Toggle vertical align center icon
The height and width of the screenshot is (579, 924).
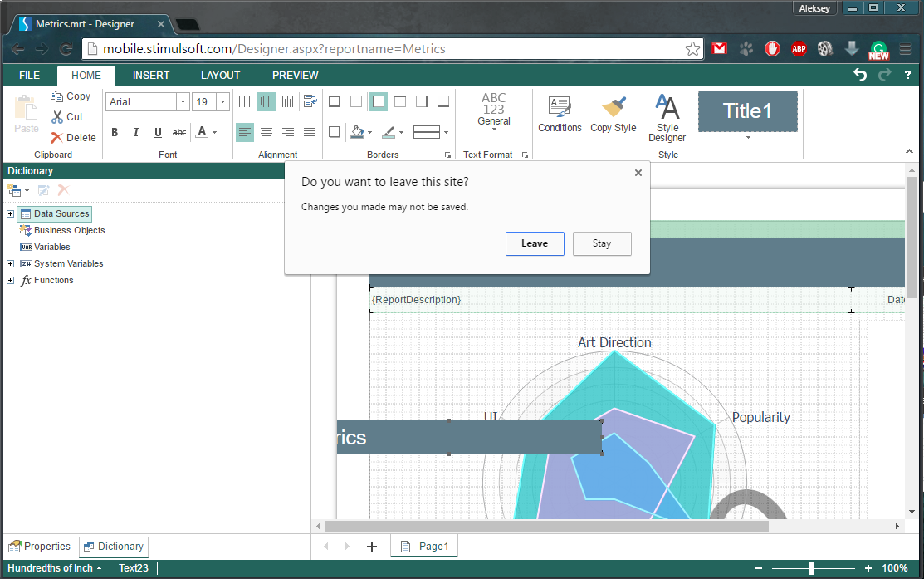(x=266, y=102)
